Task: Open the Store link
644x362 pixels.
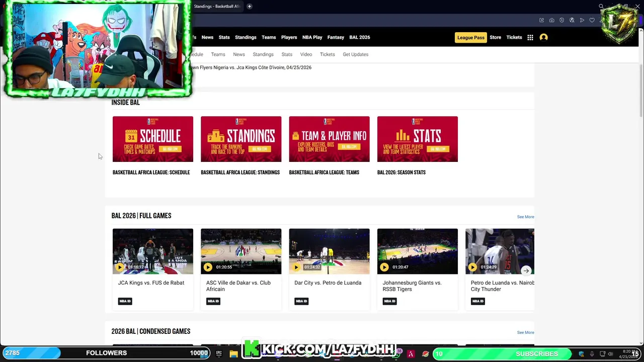Action: 496,37
